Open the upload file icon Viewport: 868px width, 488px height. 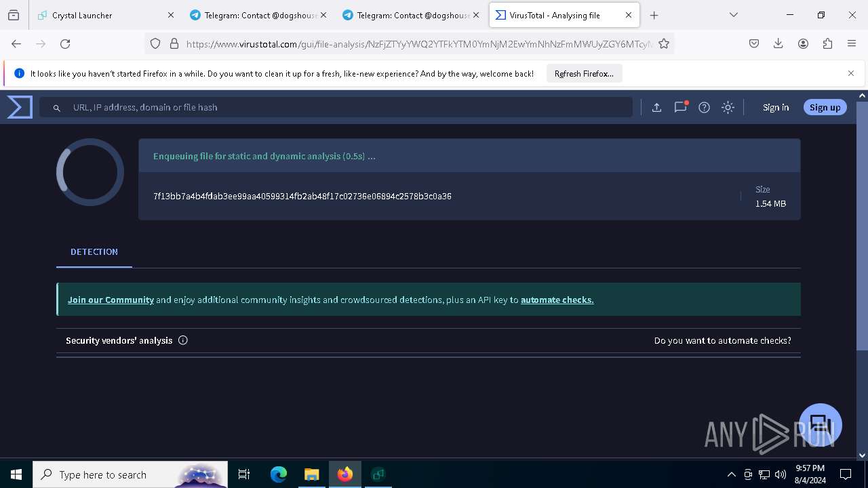(x=656, y=107)
